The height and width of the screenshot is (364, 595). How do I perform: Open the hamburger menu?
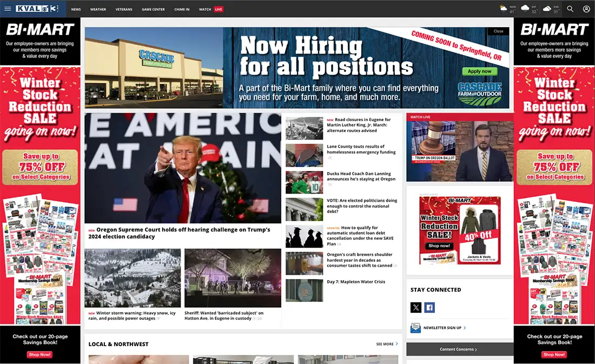click(8, 9)
